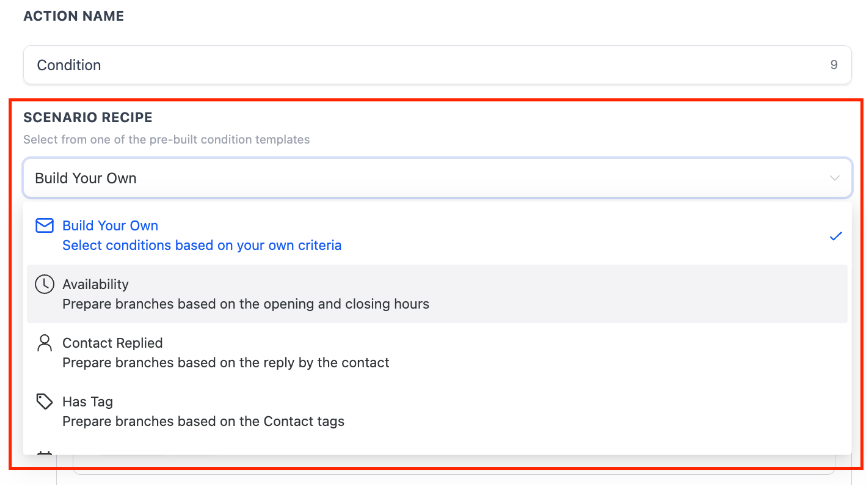Click the person icon beside Contact Replied
The height and width of the screenshot is (485, 867).
pyautogui.click(x=44, y=343)
